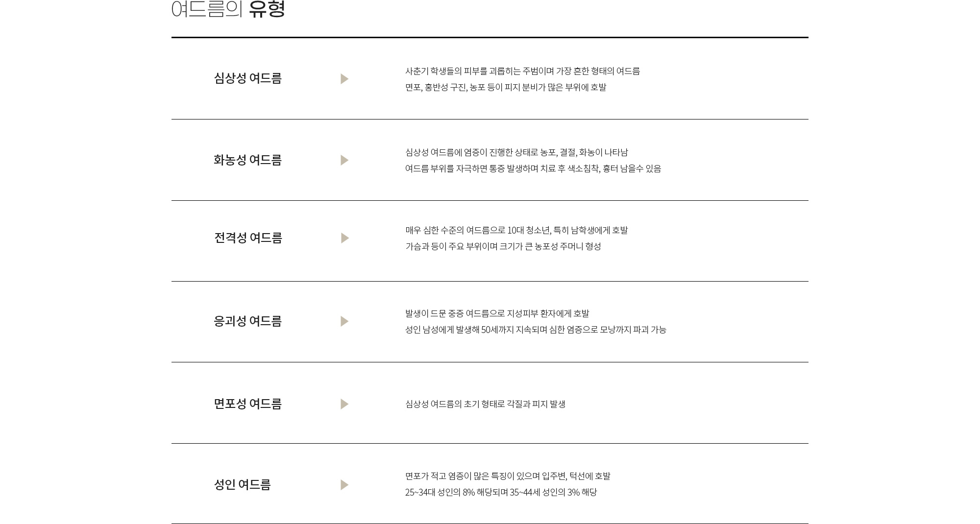Viewport: 980px width, 524px height.
Task: Select the 면포성 여드름 heading
Action: pyautogui.click(x=248, y=404)
